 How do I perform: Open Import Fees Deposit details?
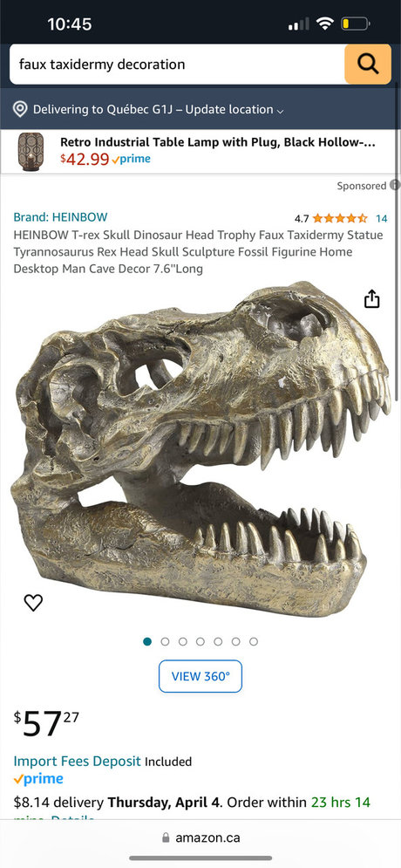(77, 762)
